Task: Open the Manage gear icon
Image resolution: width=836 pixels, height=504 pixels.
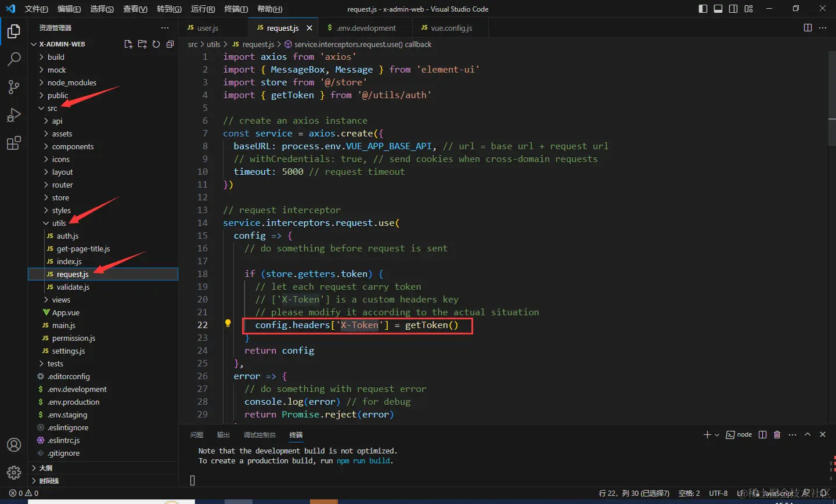Action: [14, 473]
